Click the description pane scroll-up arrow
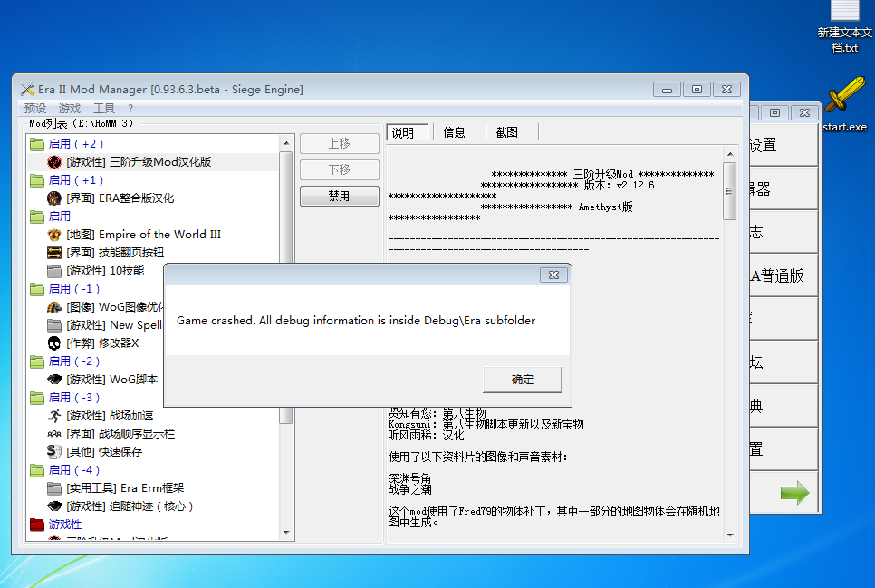Image resolution: width=875 pixels, height=588 pixels. pyautogui.click(x=730, y=153)
